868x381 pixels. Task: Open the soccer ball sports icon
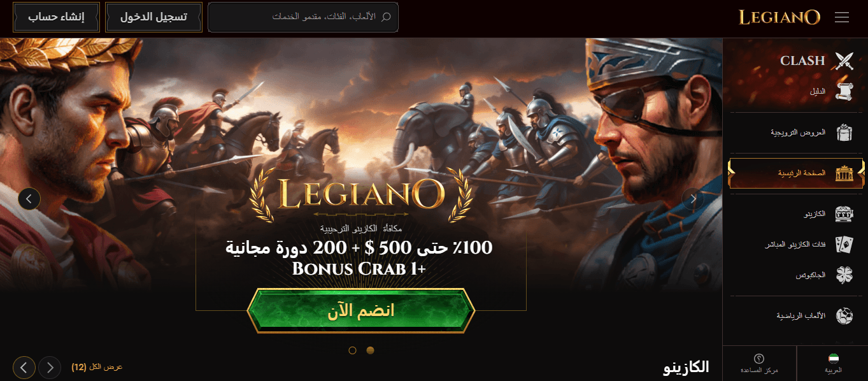[844, 315]
